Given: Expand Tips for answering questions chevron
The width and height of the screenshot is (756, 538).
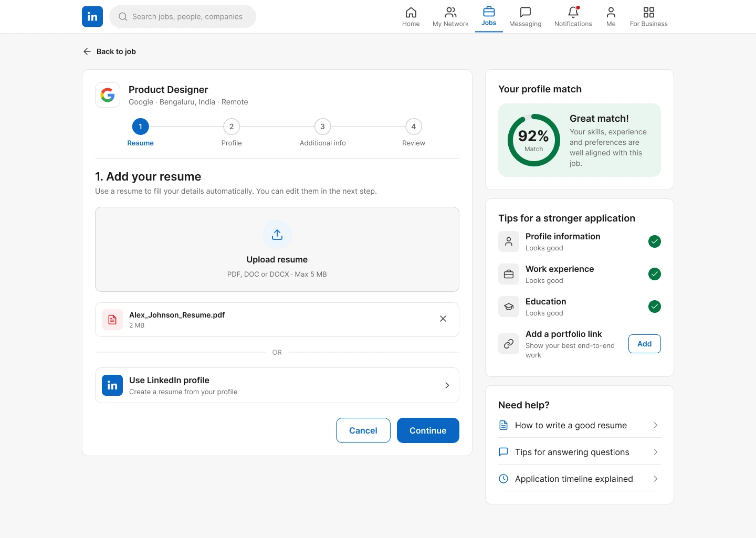Looking at the screenshot, I should pyautogui.click(x=656, y=452).
